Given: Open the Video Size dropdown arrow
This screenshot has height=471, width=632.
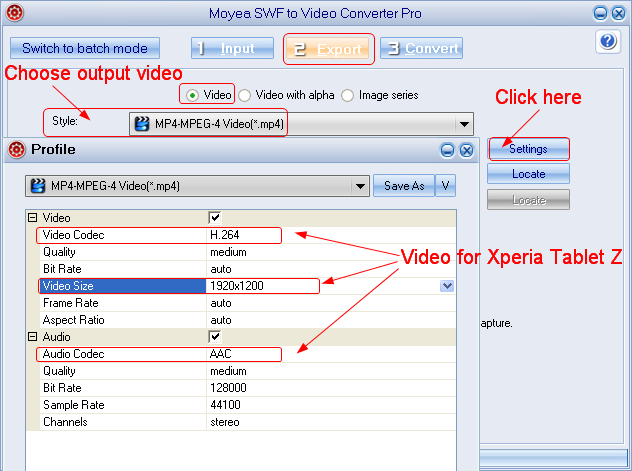Looking at the screenshot, I should click(x=447, y=286).
